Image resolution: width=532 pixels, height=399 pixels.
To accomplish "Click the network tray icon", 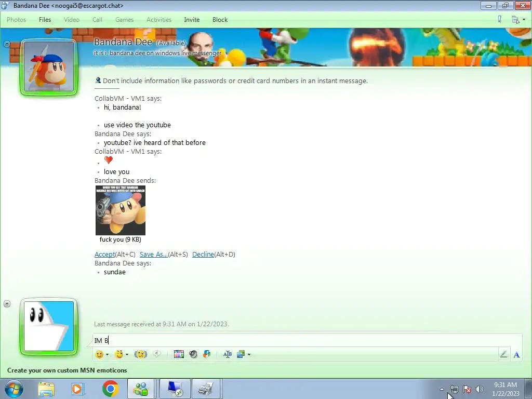I will click(454, 389).
